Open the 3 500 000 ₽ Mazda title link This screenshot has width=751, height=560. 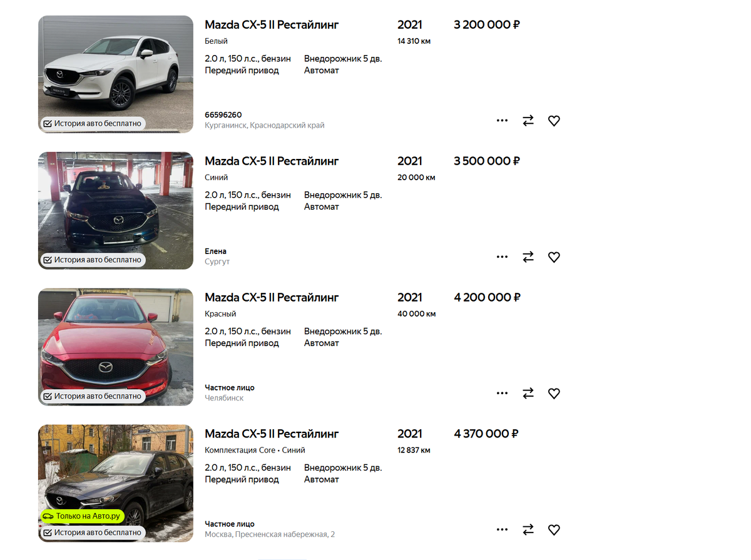(x=272, y=161)
